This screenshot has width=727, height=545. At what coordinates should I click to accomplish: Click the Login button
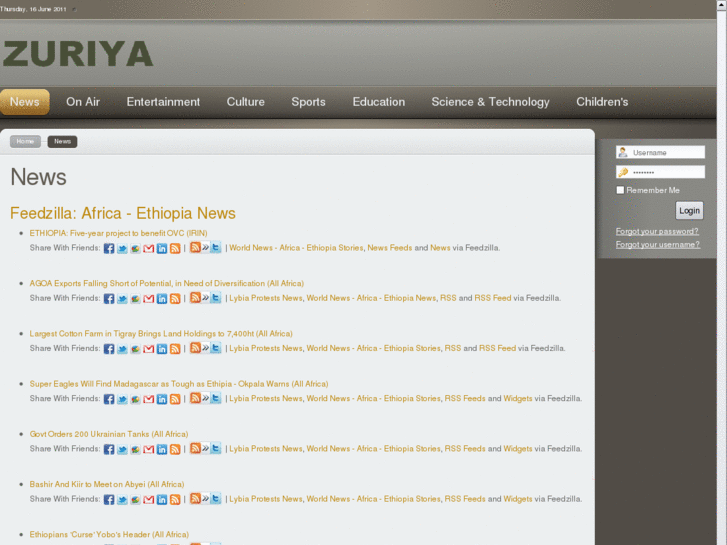(689, 211)
